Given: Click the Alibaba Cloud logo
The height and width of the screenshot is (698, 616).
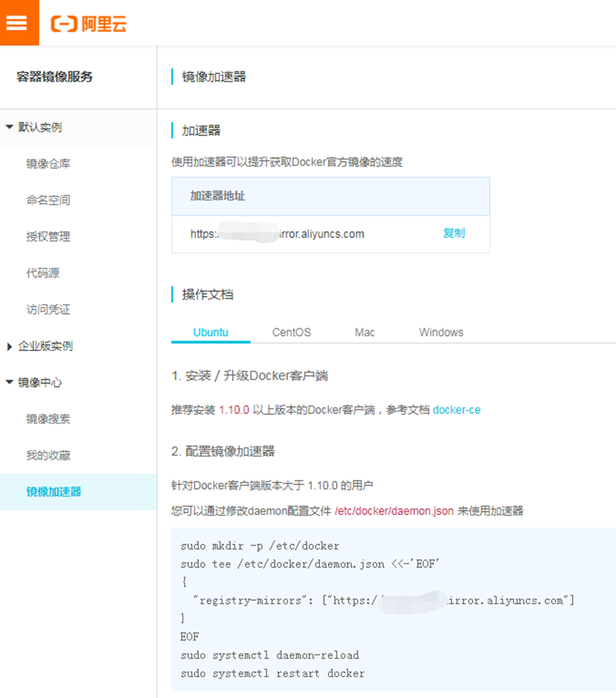Looking at the screenshot, I should point(89,24).
